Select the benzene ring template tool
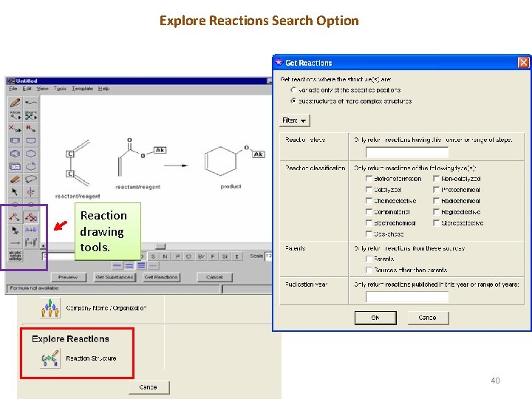 [15, 154]
